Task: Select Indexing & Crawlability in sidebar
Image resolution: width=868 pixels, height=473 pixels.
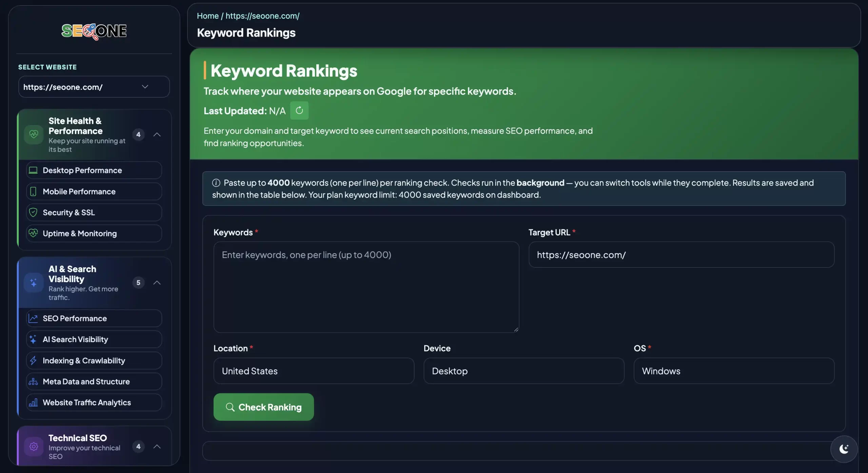Action: (x=94, y=360)
